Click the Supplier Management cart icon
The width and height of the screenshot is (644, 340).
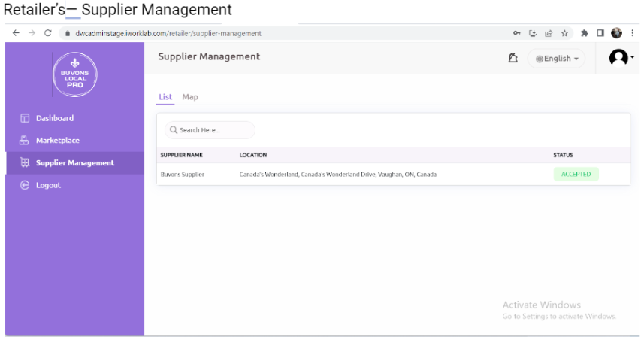(x=23, y=163)
